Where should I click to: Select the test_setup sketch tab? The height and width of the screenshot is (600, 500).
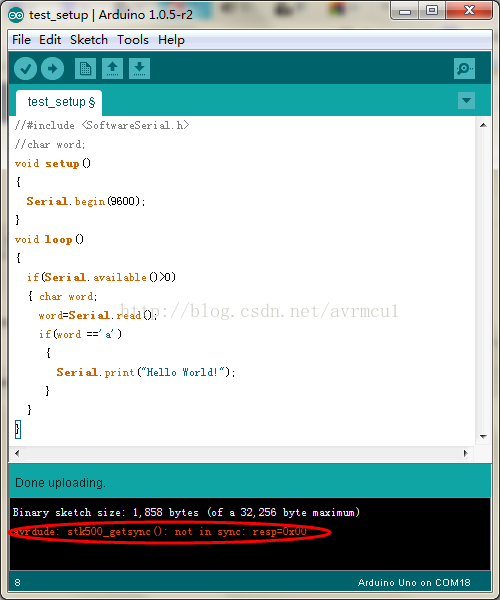pos(59,103)
